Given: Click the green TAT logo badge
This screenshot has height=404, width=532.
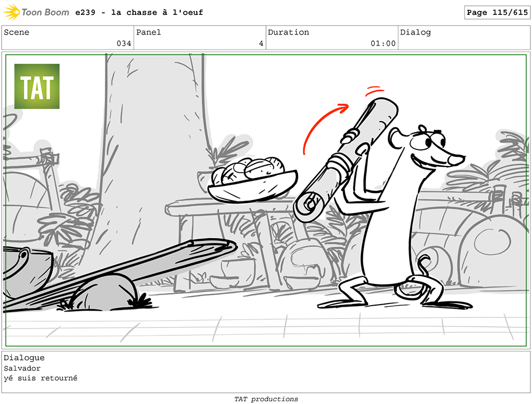Looking at the screenshot, I should pyautogui.click(x=37, y=87).
